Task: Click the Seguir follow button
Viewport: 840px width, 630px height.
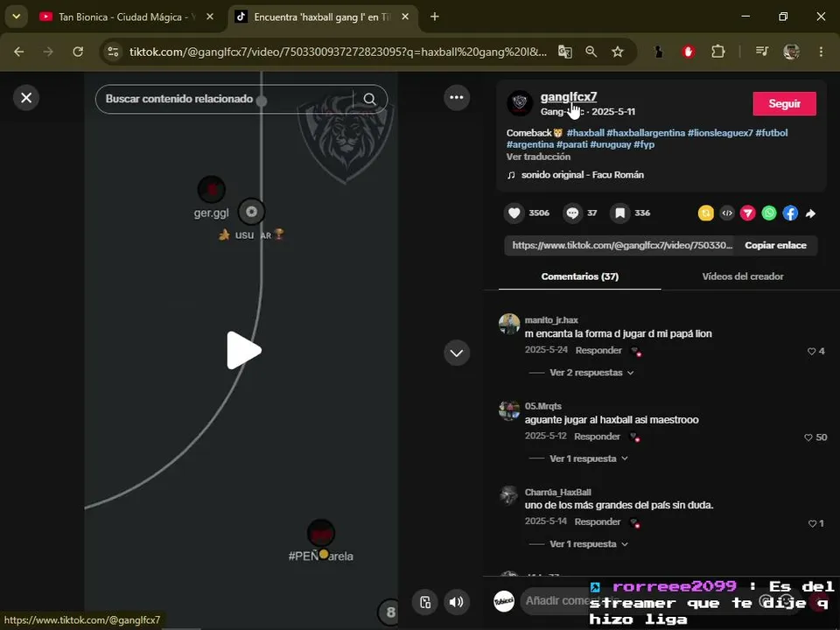Action: (x=784, y=103)
